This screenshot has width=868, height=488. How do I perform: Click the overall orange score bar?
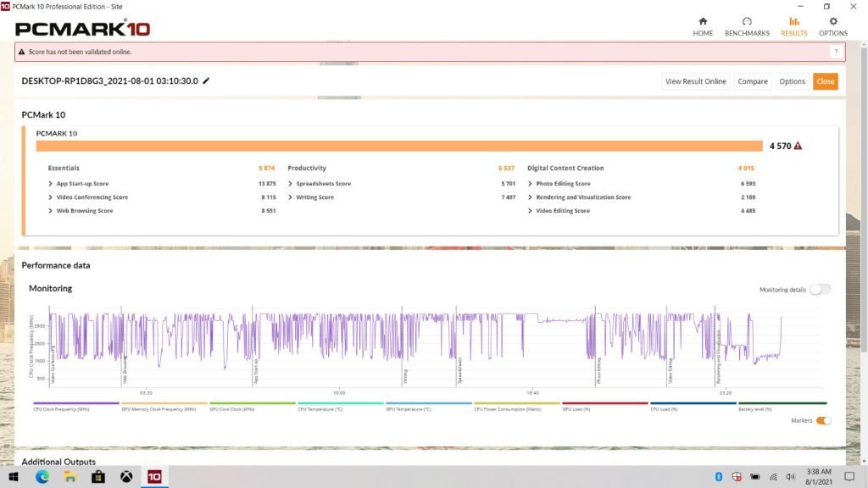tap(399, 146)
